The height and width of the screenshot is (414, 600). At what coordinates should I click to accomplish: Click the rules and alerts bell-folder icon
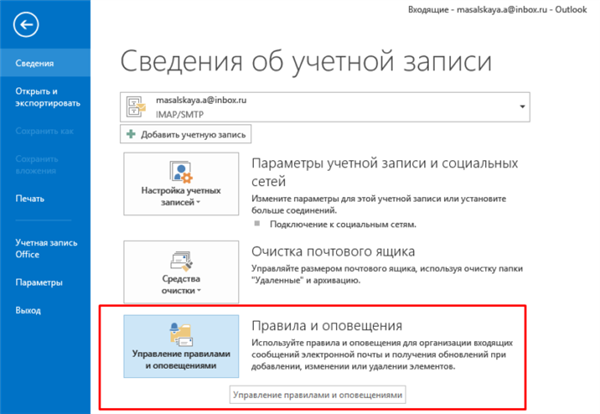pyautogui.click(x=181, y=334)
